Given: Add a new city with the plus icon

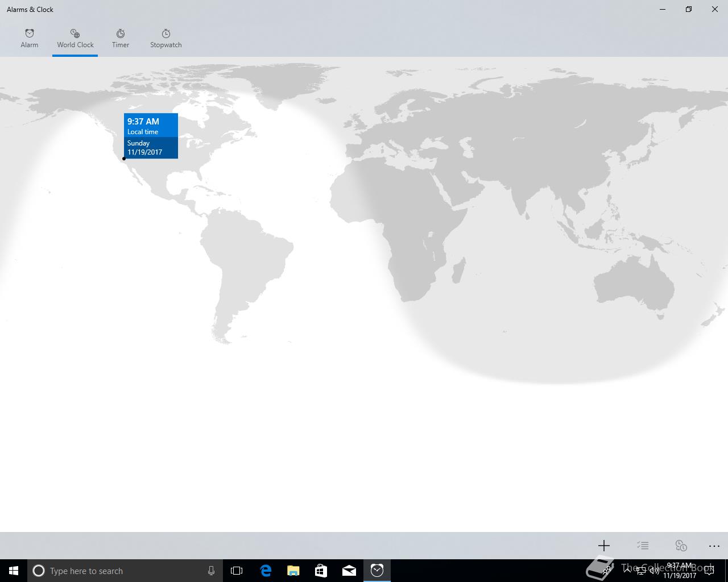Looking at the screenshot, I should pos(604,546).
